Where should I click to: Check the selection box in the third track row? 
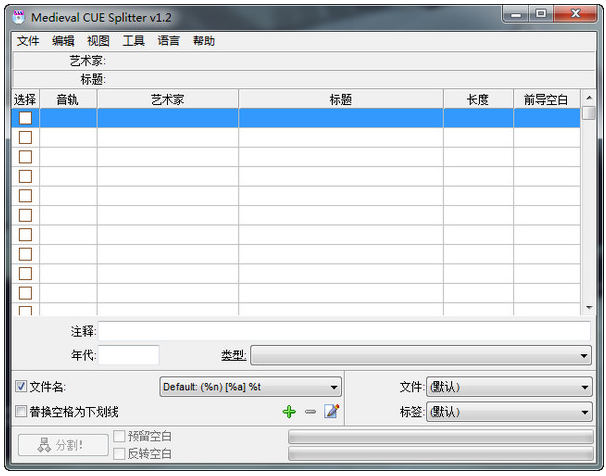[x=26, y=156]
